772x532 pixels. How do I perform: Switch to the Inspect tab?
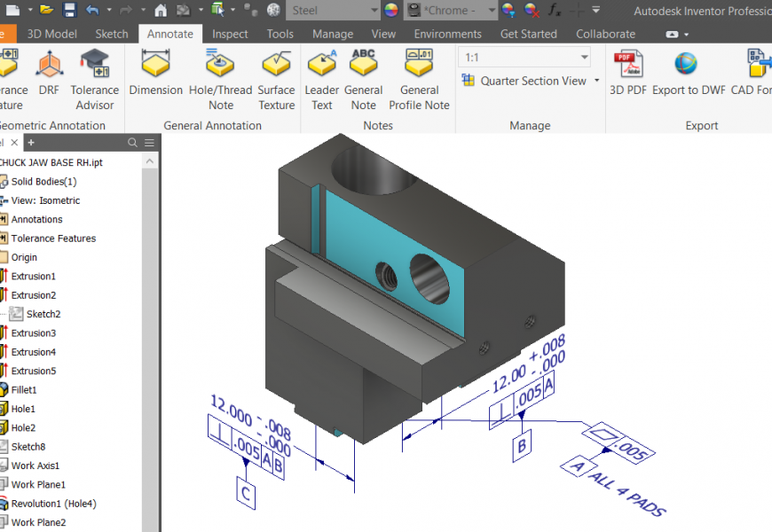coord(230,34)
